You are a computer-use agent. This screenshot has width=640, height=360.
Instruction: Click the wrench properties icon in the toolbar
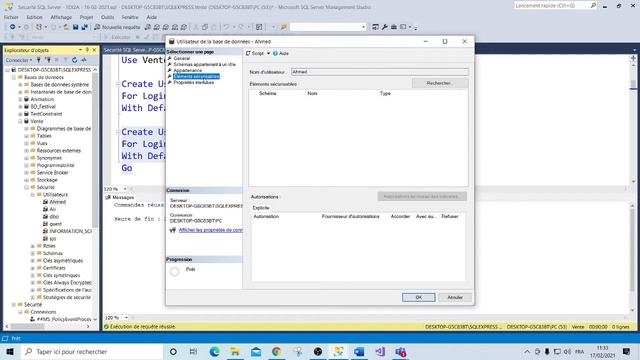(x=384, y=27)
